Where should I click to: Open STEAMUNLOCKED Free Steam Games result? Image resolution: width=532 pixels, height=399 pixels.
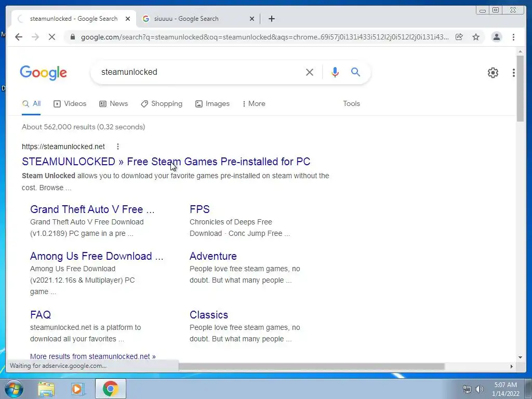click(x=166, y=162)
